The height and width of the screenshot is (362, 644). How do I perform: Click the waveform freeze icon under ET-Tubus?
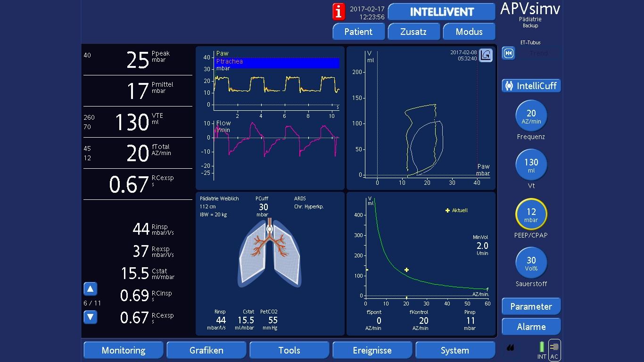(508, 53)
